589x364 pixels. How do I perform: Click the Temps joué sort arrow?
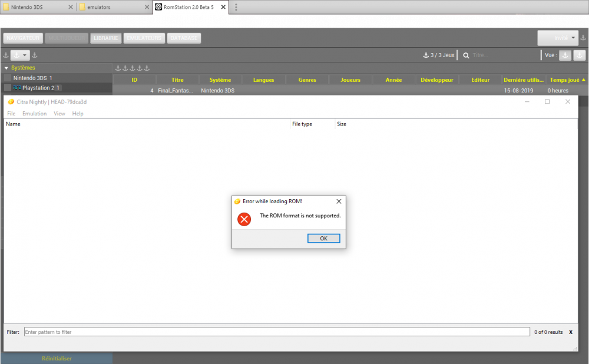(x=583, y=80)
